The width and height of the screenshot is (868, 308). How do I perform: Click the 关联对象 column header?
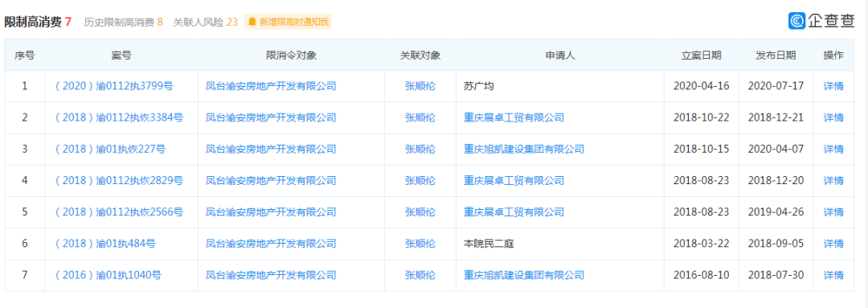420,55
